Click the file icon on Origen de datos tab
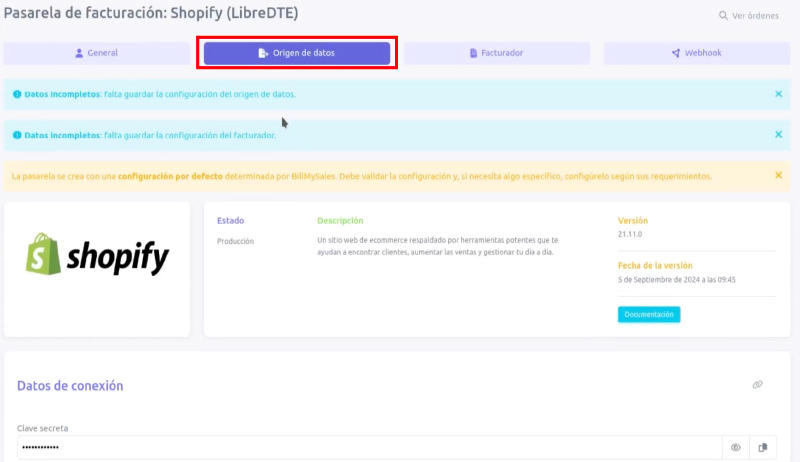Viewport: 800px width, 462px height. 263,53
